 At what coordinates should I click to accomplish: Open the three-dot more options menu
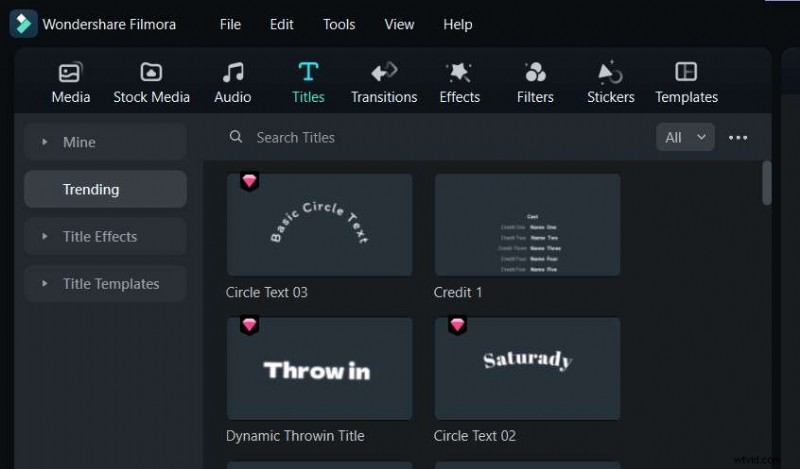coord(738,137)
